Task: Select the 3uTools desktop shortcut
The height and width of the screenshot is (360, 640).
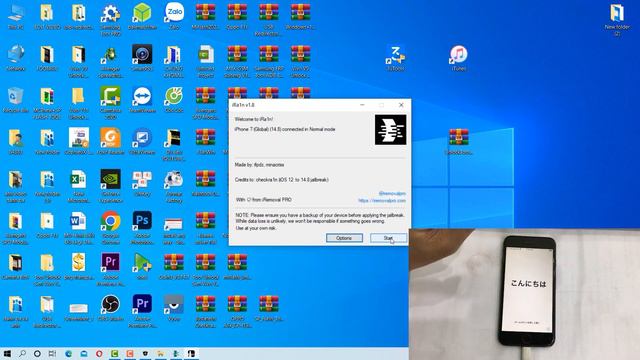Action: (396, 58)
